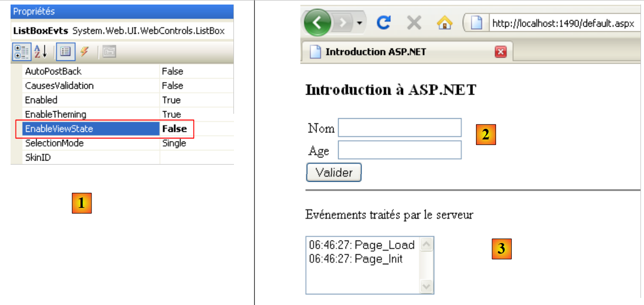Screen dimensions: 644x305
Task: Open the navigation history dropdown arrow
Action: [360, 23]
